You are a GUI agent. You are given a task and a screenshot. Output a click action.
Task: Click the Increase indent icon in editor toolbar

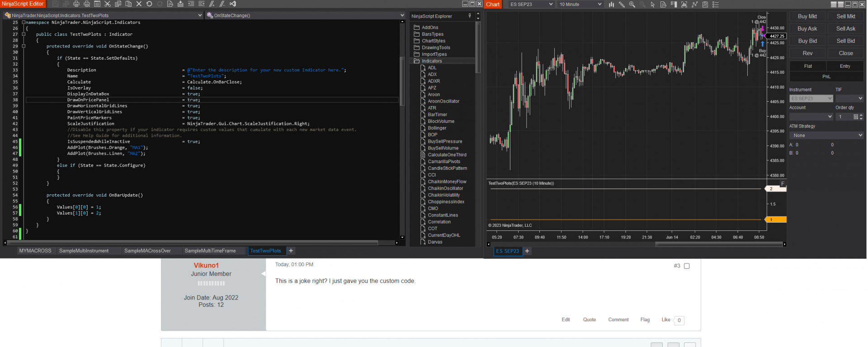(x=201, y=4)
